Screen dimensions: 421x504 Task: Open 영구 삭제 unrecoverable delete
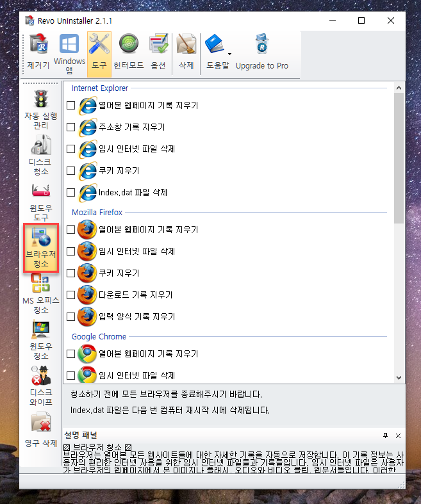[x=41, y=430]
